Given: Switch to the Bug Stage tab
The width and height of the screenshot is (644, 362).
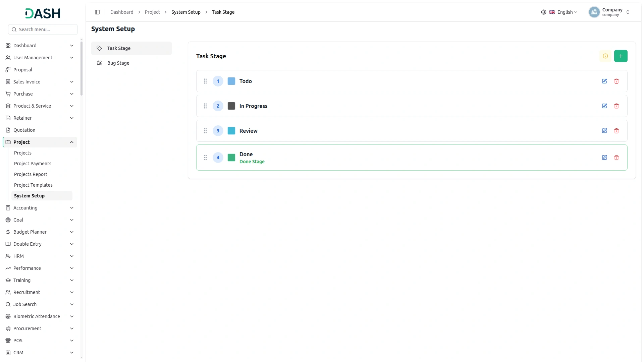Looking at the screenshot, I should pyautogui.click(x=131, y=63).
